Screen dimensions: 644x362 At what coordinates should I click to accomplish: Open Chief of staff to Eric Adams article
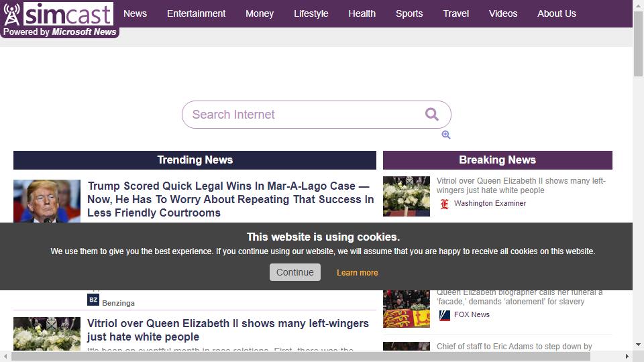[515, 347]
